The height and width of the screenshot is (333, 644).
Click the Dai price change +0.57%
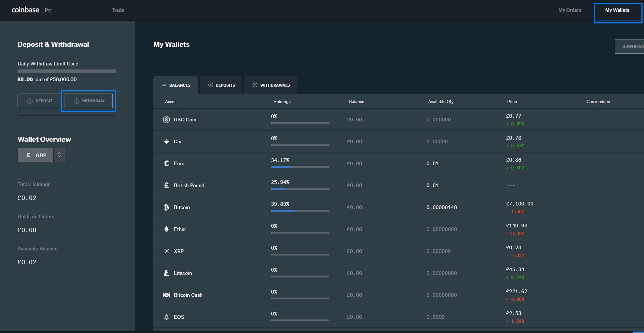515,146
